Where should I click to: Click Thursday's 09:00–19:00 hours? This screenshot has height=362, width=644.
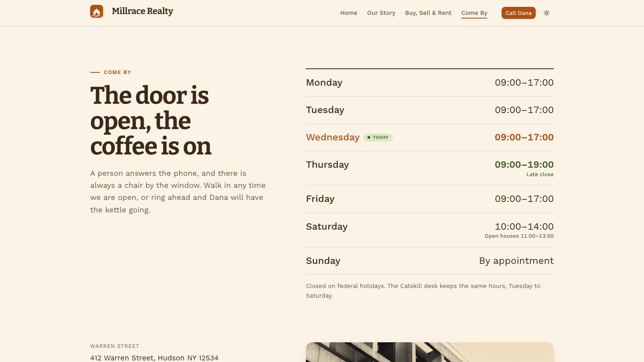(x=524, y=165)
